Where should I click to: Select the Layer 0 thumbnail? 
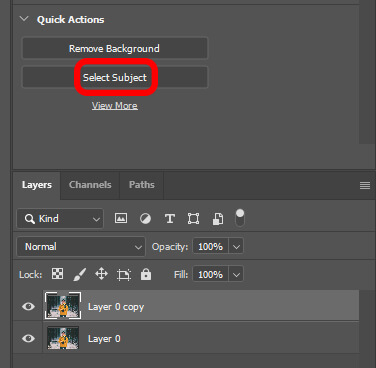(63, 338)
